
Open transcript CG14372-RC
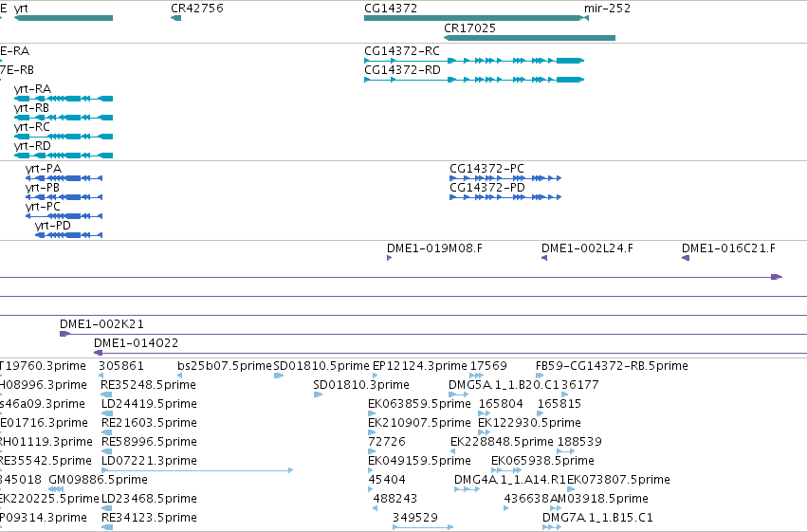pyautogui.click(x=474, y=61)
